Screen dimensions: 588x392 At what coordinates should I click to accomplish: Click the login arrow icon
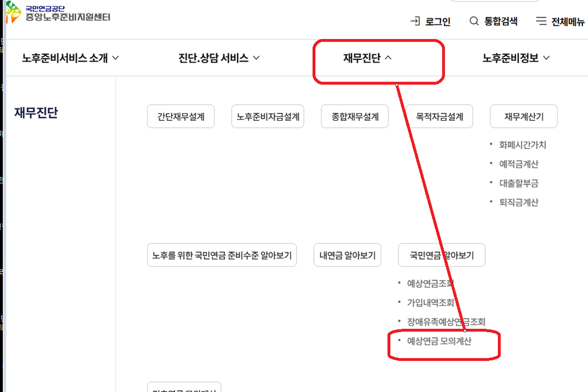415,21
